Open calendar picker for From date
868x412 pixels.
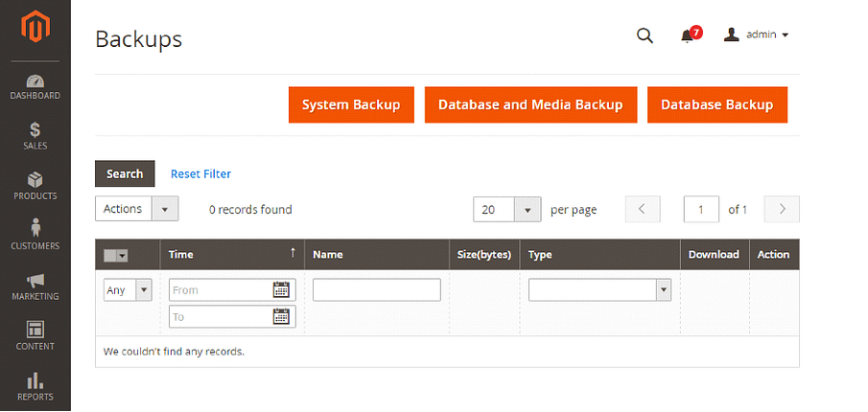pos(281,289)
